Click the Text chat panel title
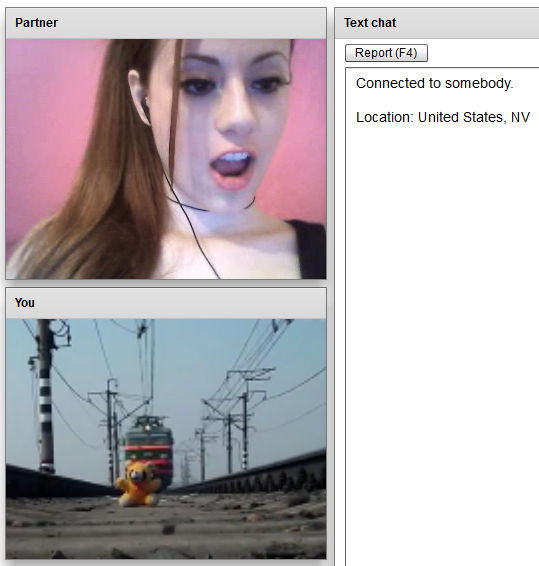This screenshot has height=566, width=539. (x=370, y=23)
